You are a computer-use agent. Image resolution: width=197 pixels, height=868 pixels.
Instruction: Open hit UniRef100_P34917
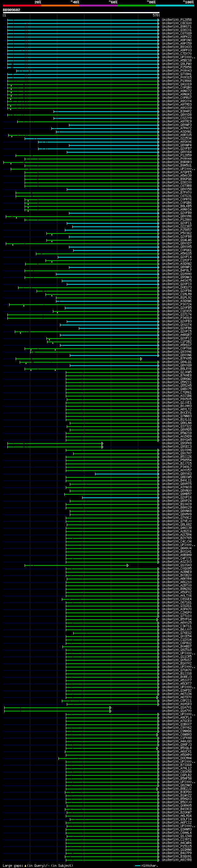point(177,467)
